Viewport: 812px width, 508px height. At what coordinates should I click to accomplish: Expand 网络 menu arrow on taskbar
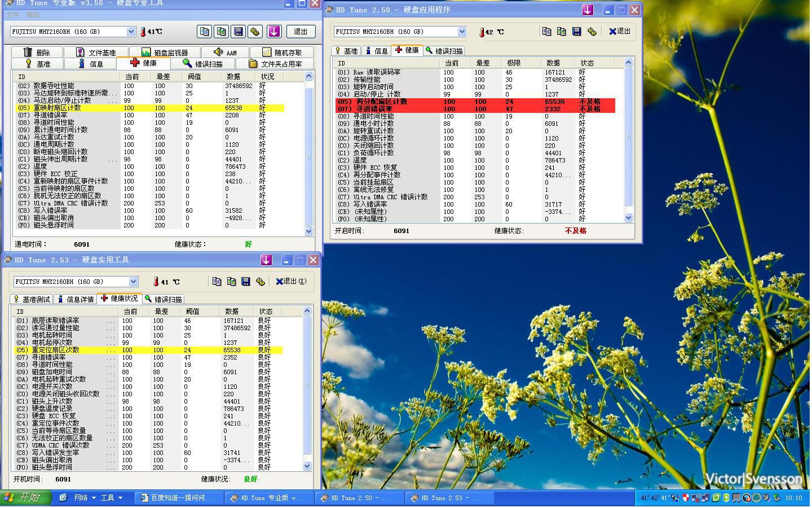tap(94, 498)
